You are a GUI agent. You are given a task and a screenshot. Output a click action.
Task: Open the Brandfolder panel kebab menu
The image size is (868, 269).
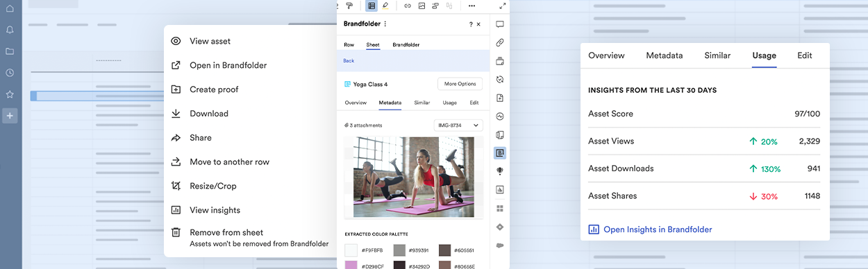click(385, 24)
